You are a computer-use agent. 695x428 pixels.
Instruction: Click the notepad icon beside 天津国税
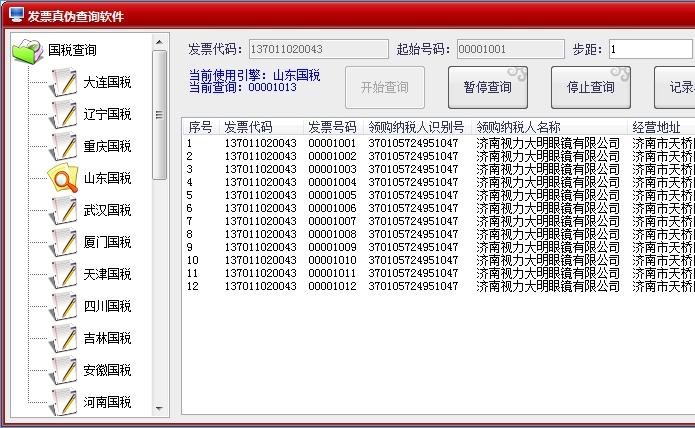(63, 274)
